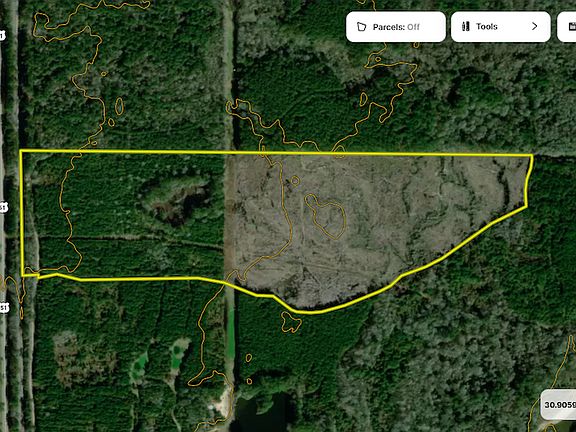
Task: Click the small circular contour inside the clearing
Action: click(x=295, y=180)
